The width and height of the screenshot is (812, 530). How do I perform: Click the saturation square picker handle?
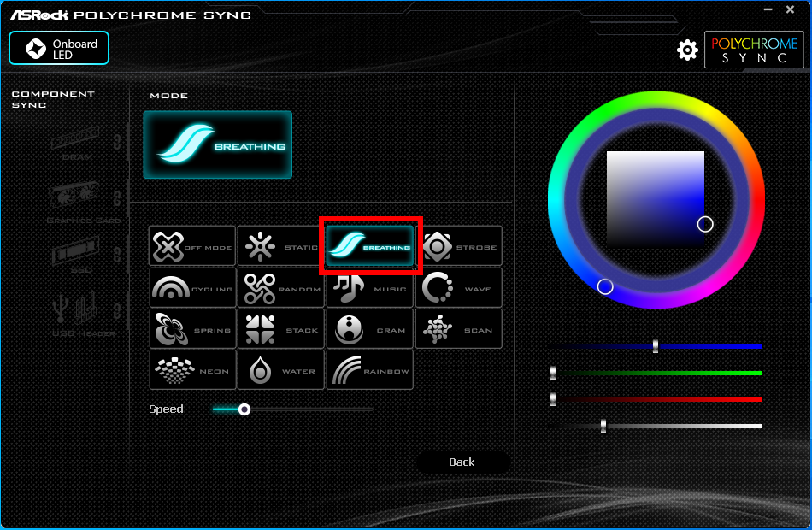coord(705,224)
